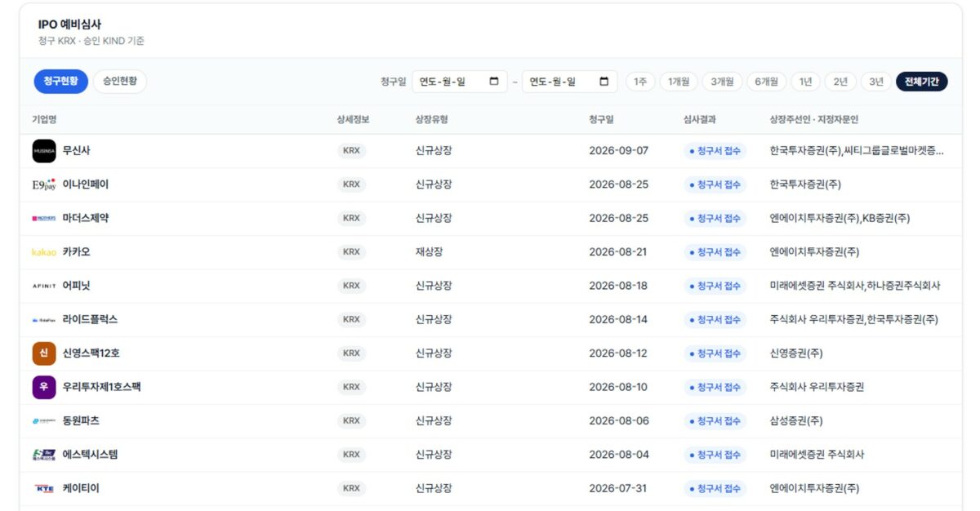The height and width of the screenshot is (511, 980).
Task: Select the 2년 period filter
Action: pos(840,82)
